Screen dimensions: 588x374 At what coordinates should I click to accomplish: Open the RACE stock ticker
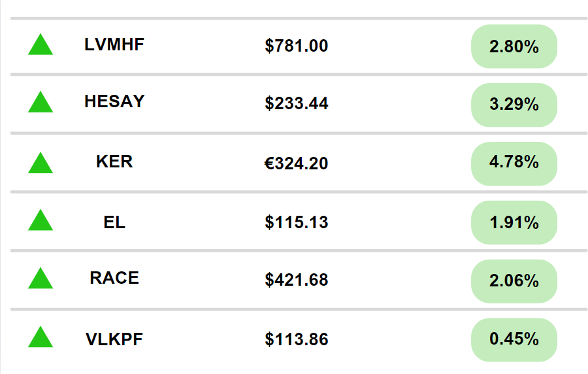click(x=114, y=278)
